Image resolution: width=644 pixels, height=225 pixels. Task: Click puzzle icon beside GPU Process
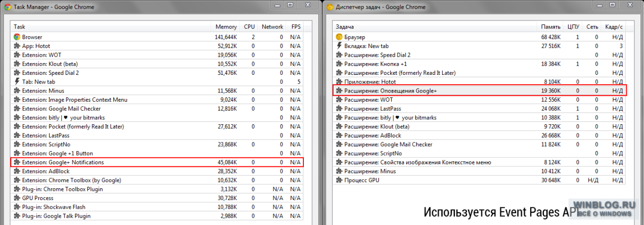pos(17,198)
